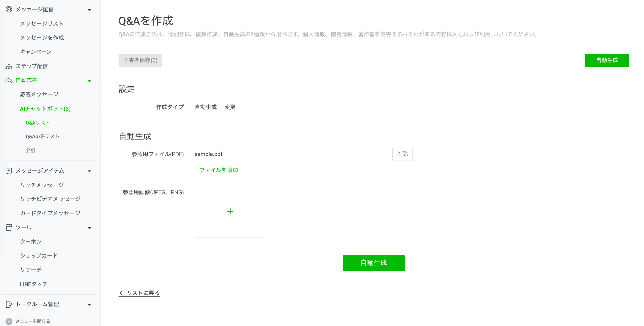Collapse the 自動応答 section chevron
The height and width of the screenshot is (326, 644).
[x=89, y=80]
